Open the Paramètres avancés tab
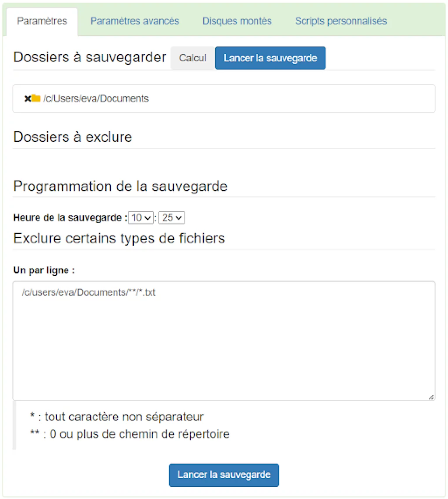The height and width of the screenshot is (499, 448). [x=135, y=21]
